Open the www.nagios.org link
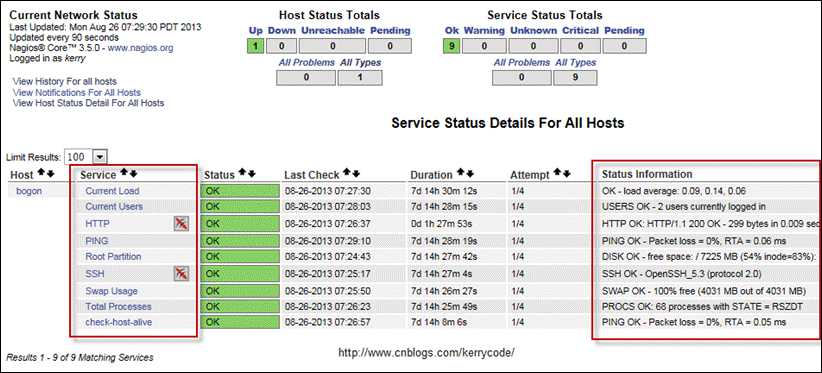Image resolution: width=822 pixels, height=373 pixels. coord(140,48)
